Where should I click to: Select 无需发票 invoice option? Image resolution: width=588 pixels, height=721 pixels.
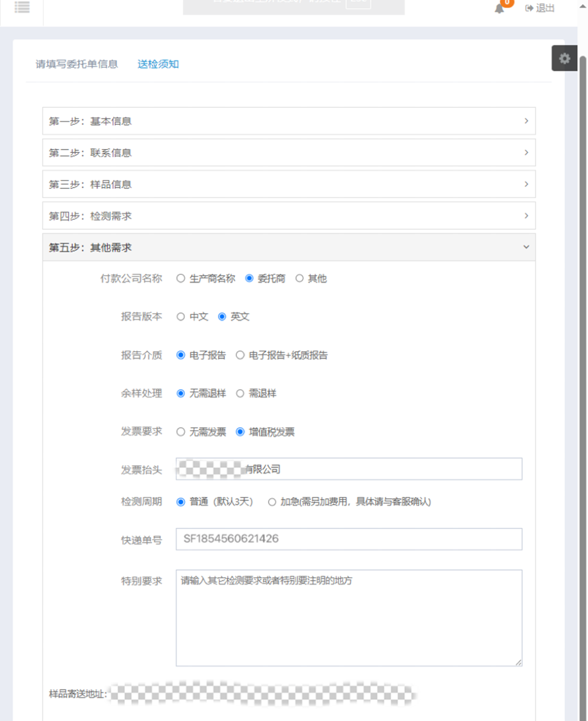(181, 432)
